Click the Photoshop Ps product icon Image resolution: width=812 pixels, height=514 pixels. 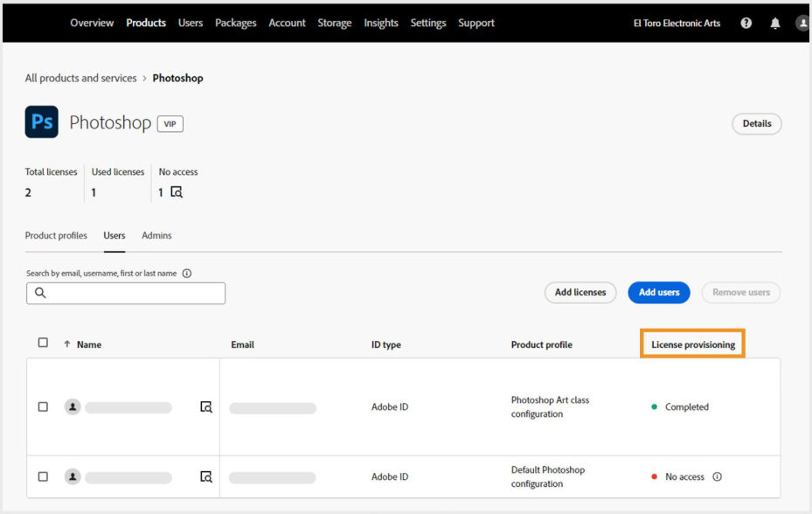point(41,122)
